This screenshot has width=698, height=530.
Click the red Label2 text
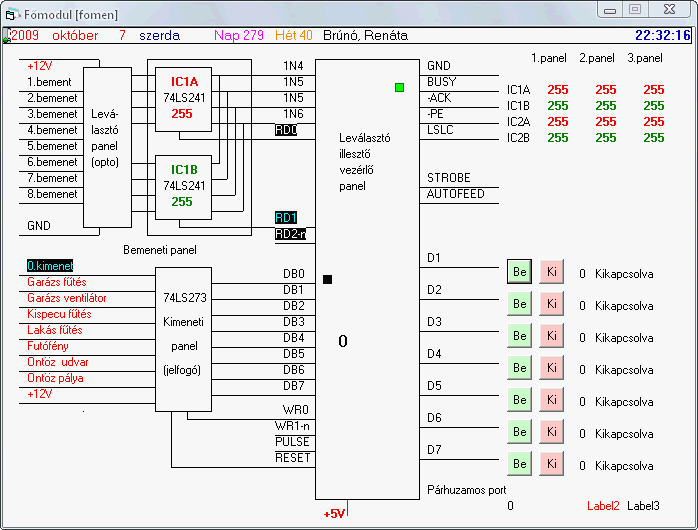pos(603,506)
